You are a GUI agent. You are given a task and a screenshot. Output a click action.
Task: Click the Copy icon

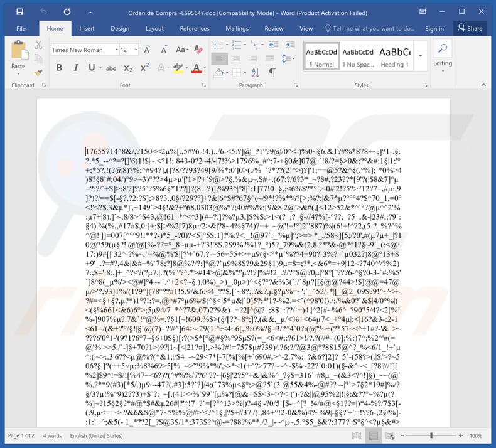coord(38,59)
